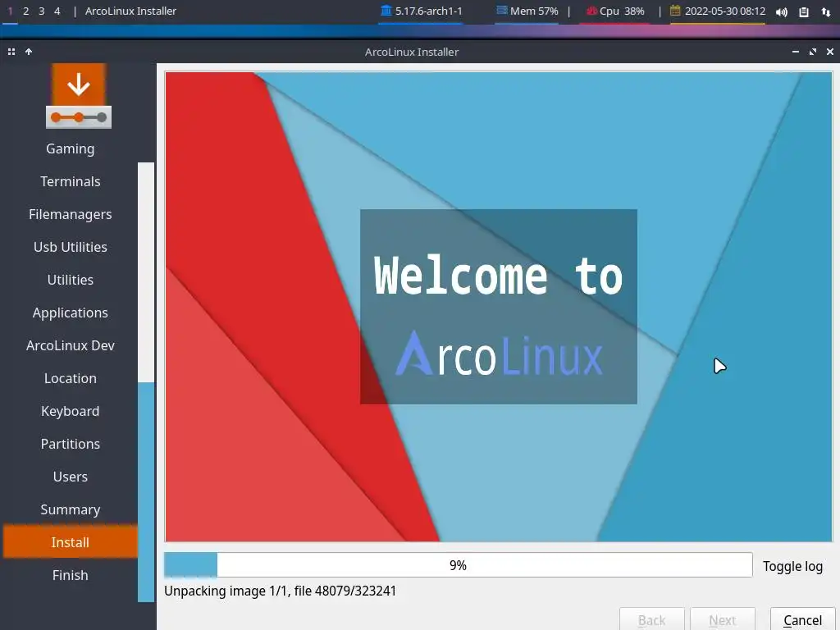Click the memory usage icon
840x630 pixels.
(501, 10)
